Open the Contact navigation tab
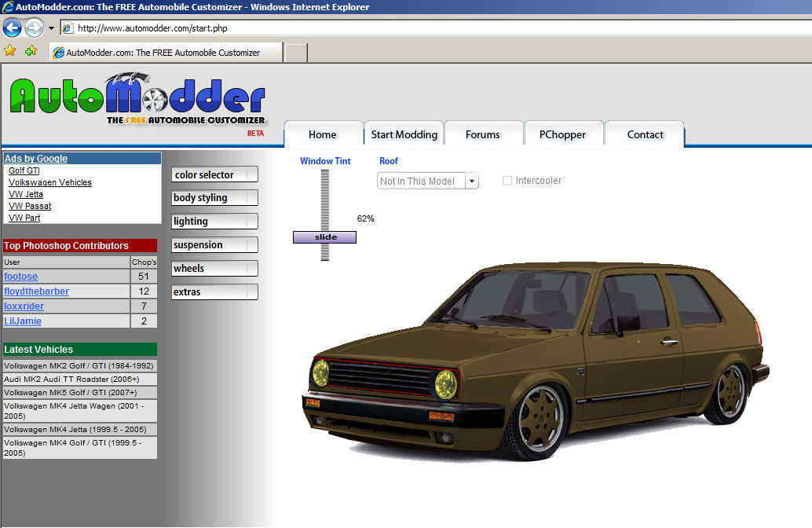The width and height of the screenshot is (812, 528). [645, 134]
